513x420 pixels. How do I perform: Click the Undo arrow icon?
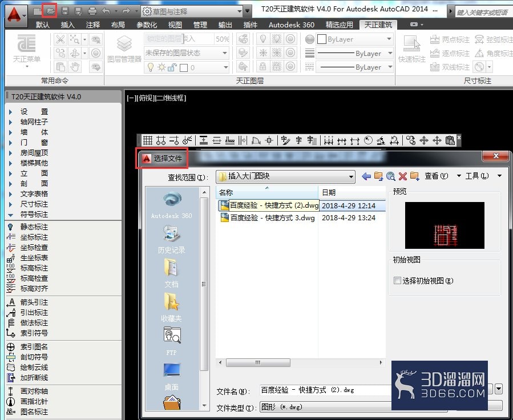point(106,11)
